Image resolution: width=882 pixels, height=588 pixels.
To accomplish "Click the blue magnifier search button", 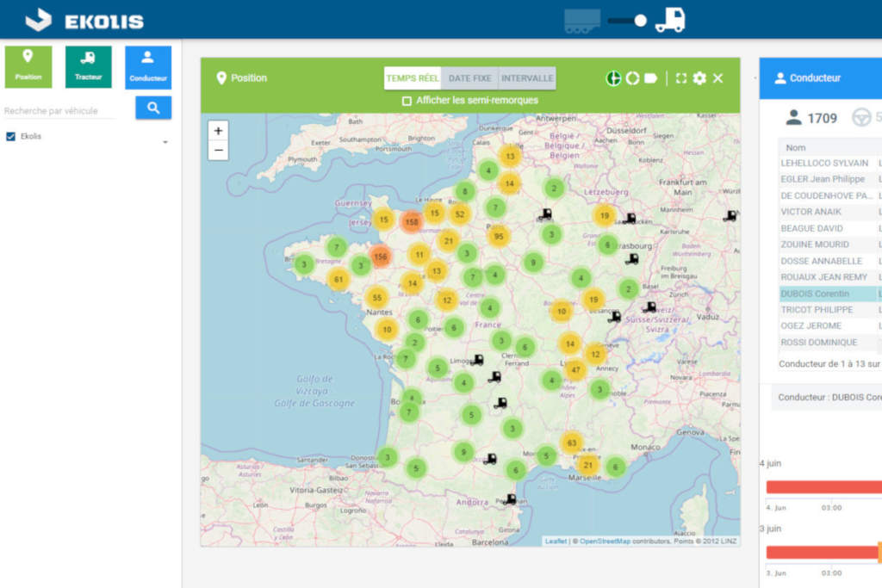I will (x=153, y=108).
